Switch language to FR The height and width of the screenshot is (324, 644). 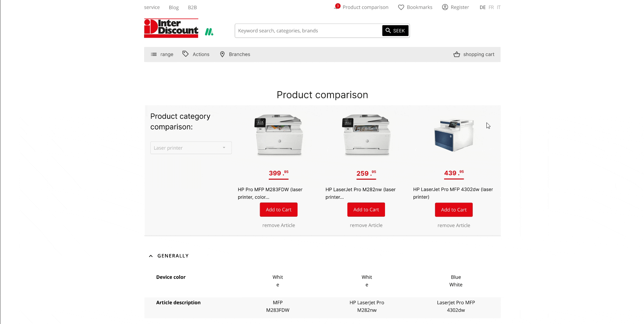click(491, 7)
